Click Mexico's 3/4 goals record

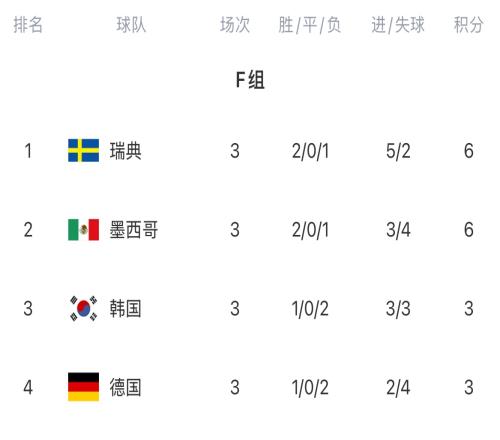click(x=398, y=230)
